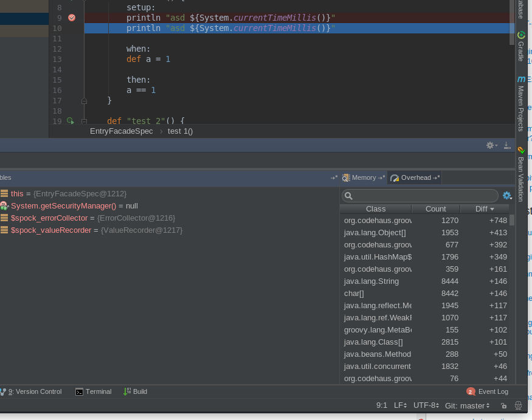532x420 pixels.
Task: Select the java.util.HashMap$ row
Action: point(424,257)
